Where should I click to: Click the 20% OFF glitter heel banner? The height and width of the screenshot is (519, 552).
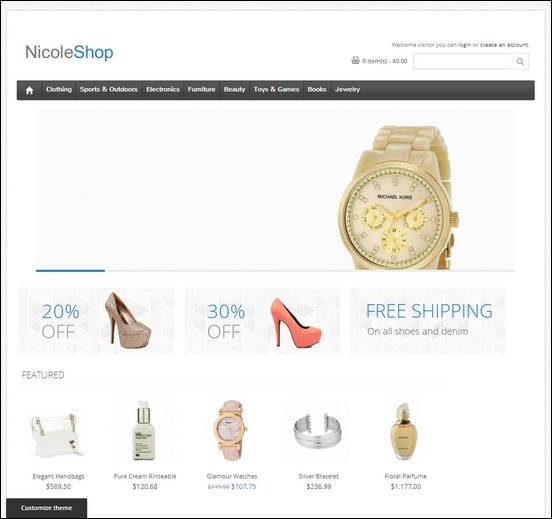96,320
